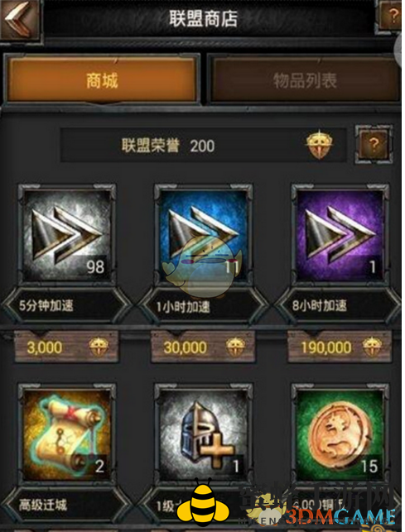Switch to the 物品列表 tab
Image resolution: width=405 pixels, height=532 pixels.
[x=305, y=81]
